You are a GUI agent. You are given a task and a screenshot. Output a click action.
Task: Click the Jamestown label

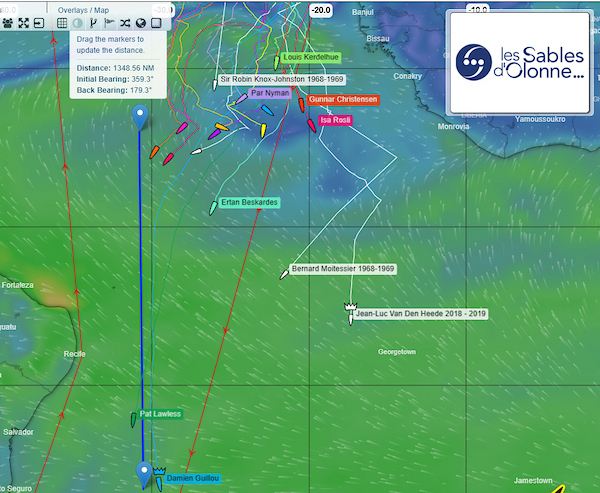click(x=533, y=481)
